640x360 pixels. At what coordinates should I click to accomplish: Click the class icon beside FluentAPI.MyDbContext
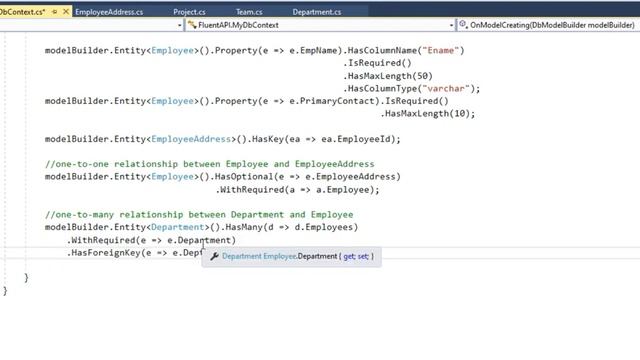[192, 25]
